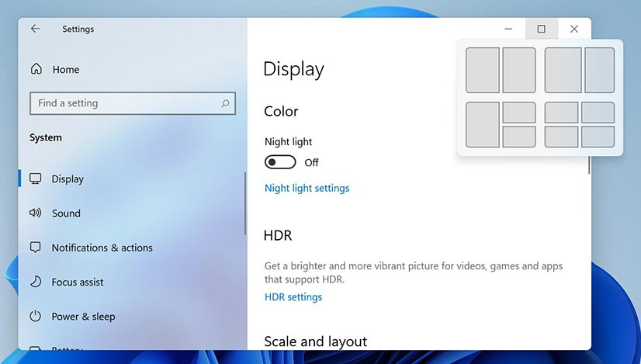
Task: Snap to wide left zone of uneven two-column layout
Action: click(563, 70)
